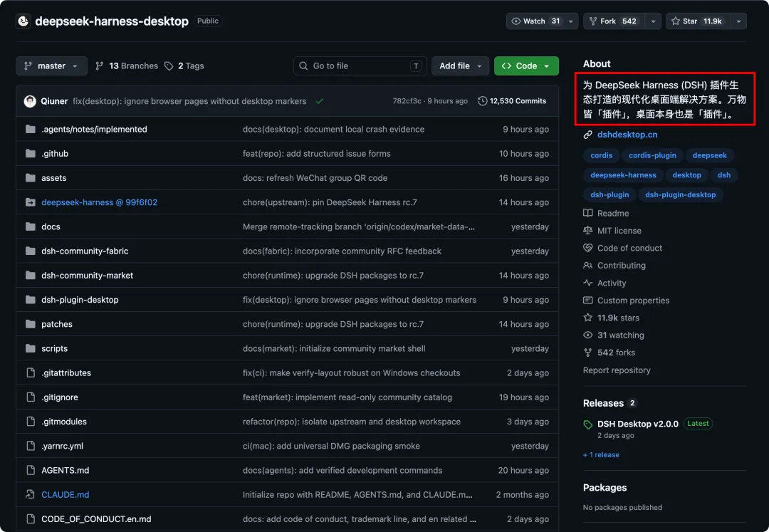Open commit 'feat(repo): add structured issue forms'

(316, 153)
